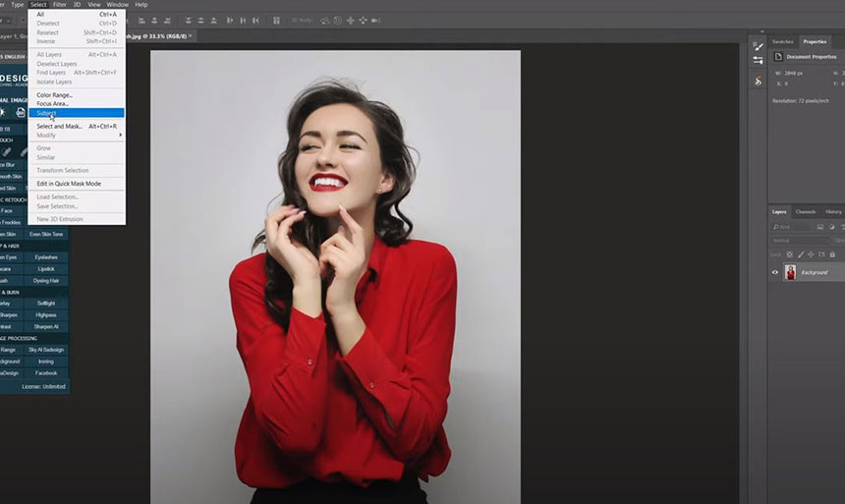Hide the Background layer with eye icon
This screenshot has width=845, height=504.
click(775, 272)
